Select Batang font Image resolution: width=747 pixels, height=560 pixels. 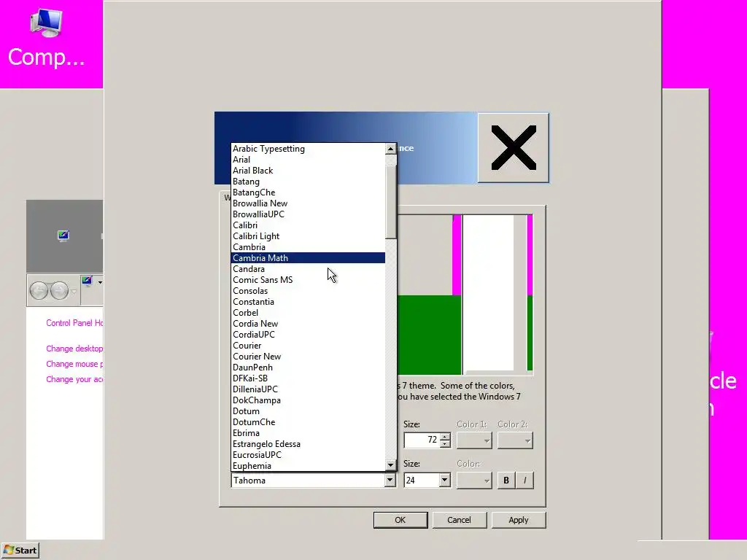click(x=309, y=182)
